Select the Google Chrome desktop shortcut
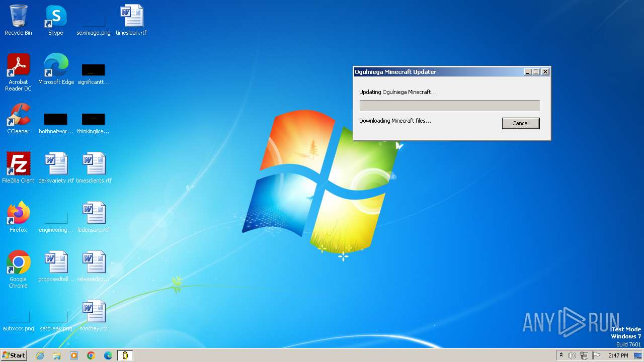This screenshot has height=362, width=644. tap(18, 270)
